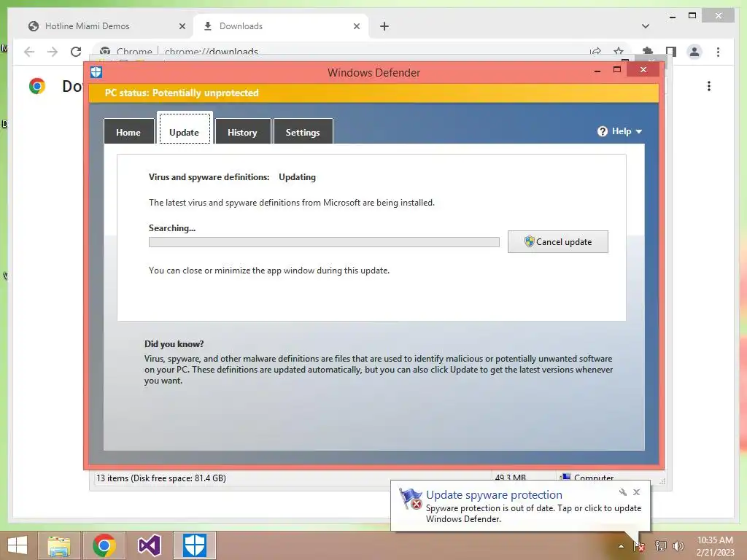This screenshot has width=747, height=560.
Task: Bookmark this page with the star icon
Action: 619,51
